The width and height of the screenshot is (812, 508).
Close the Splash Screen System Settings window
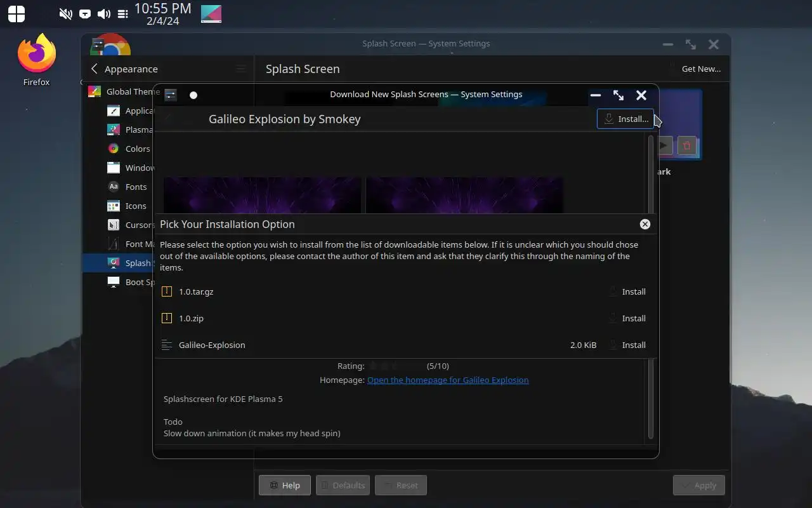[714, 44]
